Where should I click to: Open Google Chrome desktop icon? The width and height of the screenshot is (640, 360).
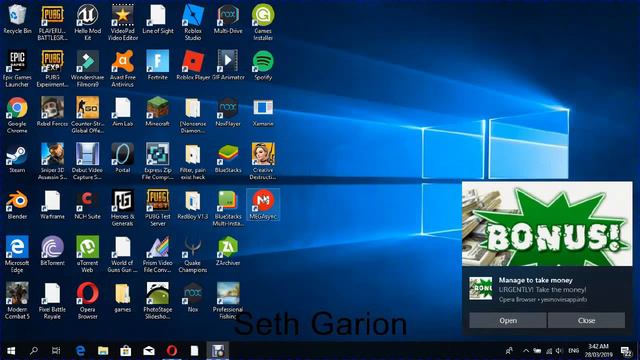tap(17, 116)
